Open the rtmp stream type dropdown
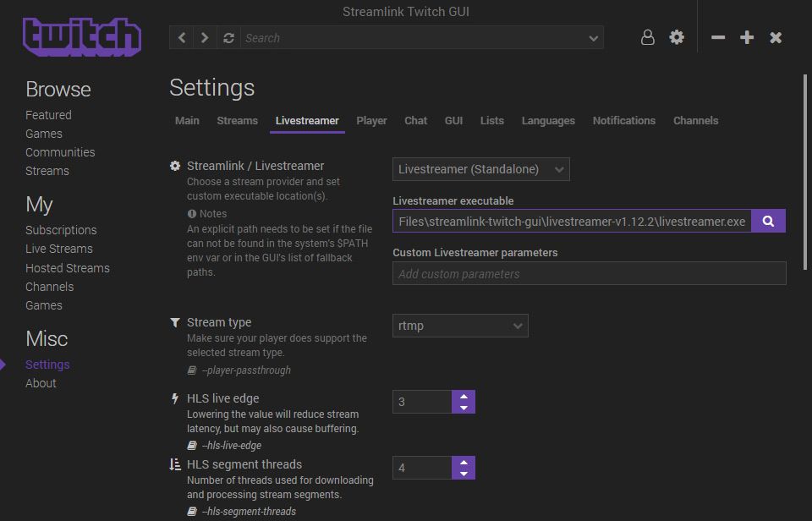The width and height of the screenshot is (812, 521). [x=460, y=326]
